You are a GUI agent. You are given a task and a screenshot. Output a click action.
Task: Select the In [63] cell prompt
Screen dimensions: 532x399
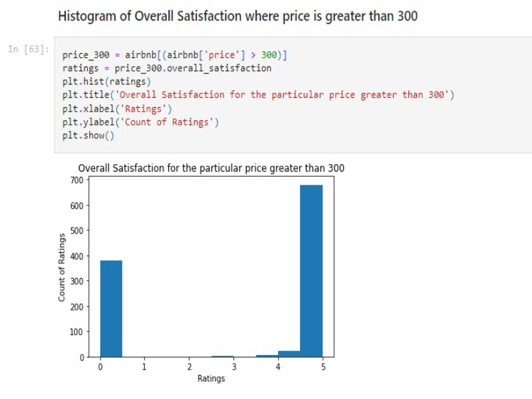[29, 49]
